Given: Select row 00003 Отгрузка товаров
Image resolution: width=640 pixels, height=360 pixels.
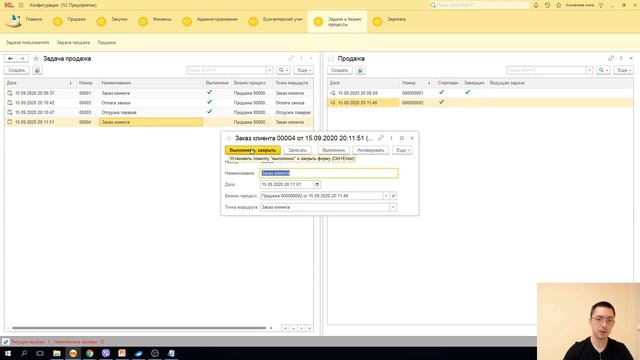Looking at the screenshot, I should click(159, 112).
